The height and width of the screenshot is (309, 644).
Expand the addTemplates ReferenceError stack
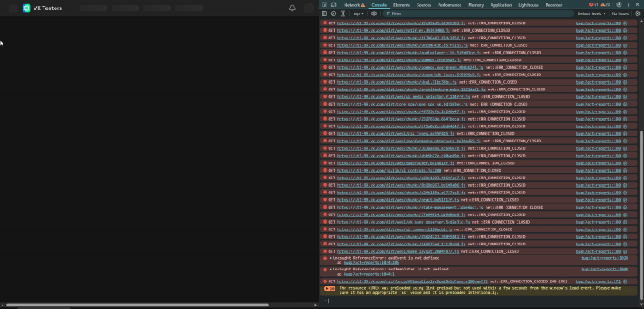[330, 269]
